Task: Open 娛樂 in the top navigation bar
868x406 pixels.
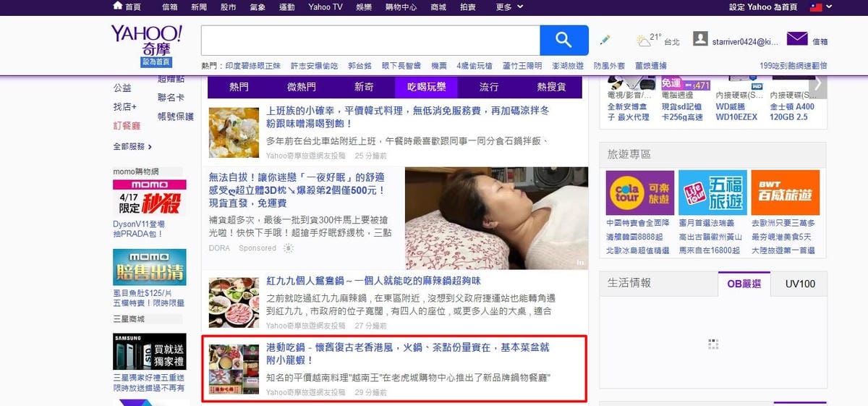Action: pyautogui.click(x=364, y=7)
